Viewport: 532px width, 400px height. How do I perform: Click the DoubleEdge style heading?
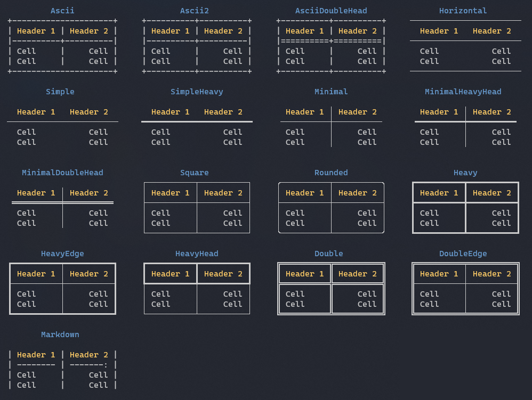tap(463, 254)
